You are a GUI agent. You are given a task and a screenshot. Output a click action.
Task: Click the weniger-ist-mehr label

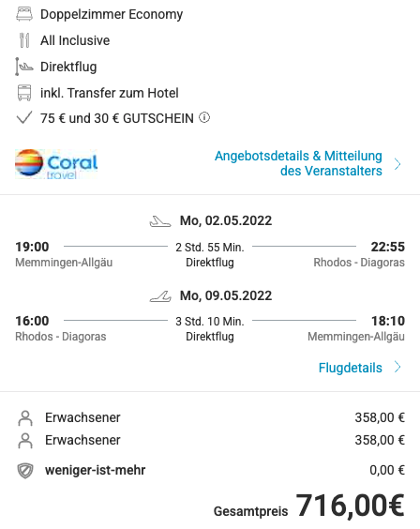[96, 470]
